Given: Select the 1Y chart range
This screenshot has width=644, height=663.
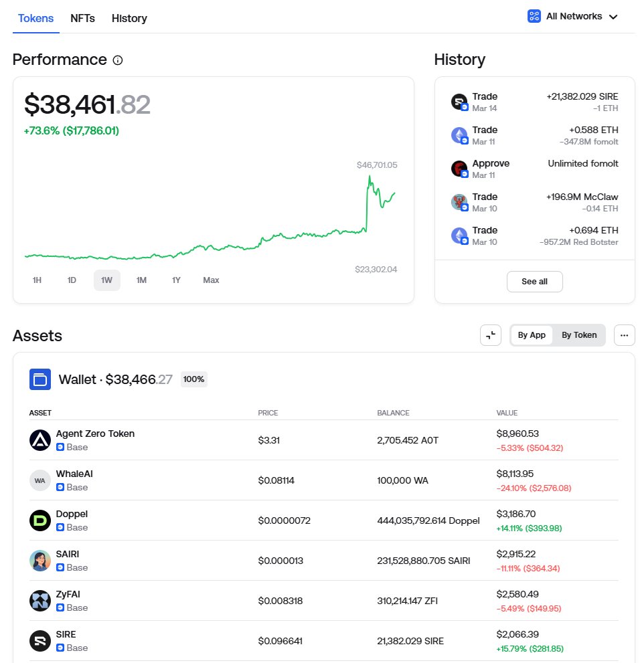Looking at the screenshot, I should point(176,280).
